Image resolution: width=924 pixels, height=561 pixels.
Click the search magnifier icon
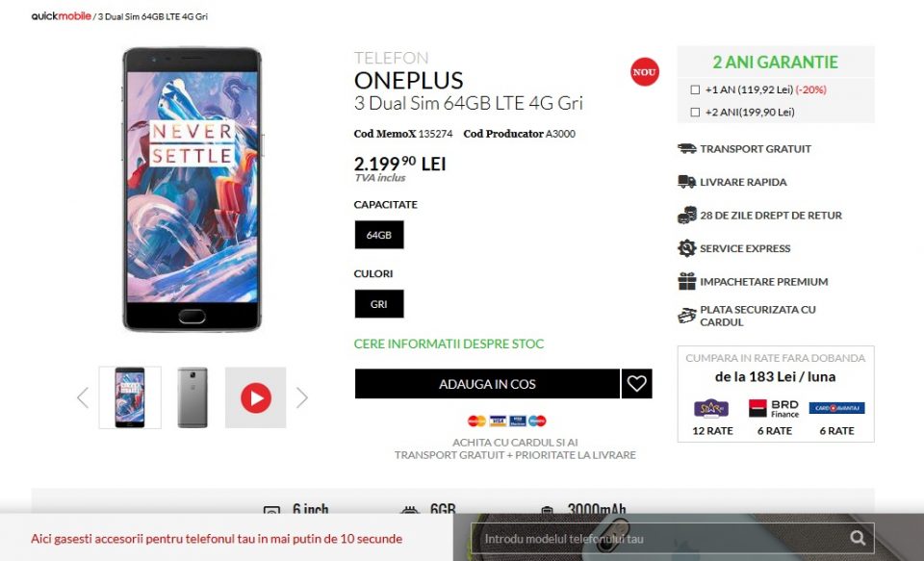pyautogui.click(x=858, y=538)
